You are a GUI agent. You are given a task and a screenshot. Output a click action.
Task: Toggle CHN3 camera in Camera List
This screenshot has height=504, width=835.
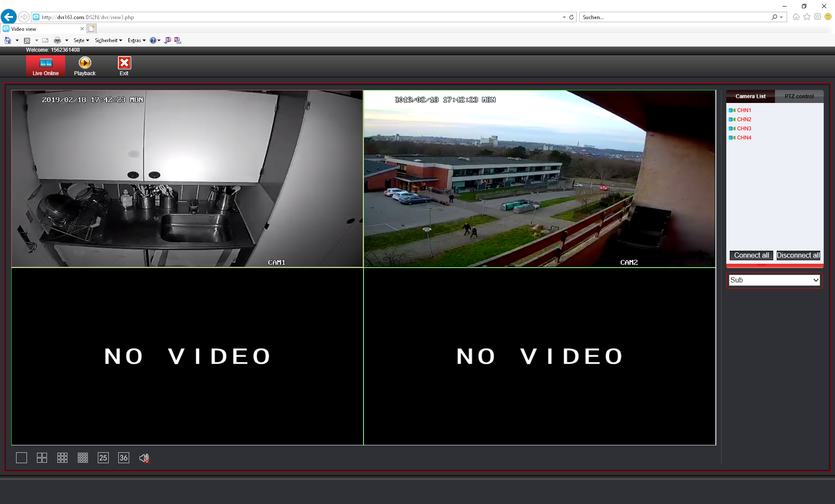[744, 129]
